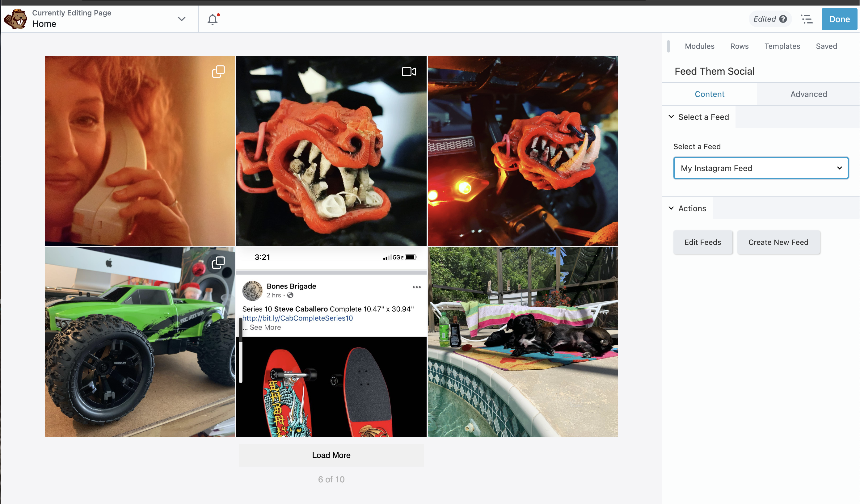The width and height of the screenshot is (860, 504).
Task: Open the dogs by pool thumbnail
Action: coord(522,342)
